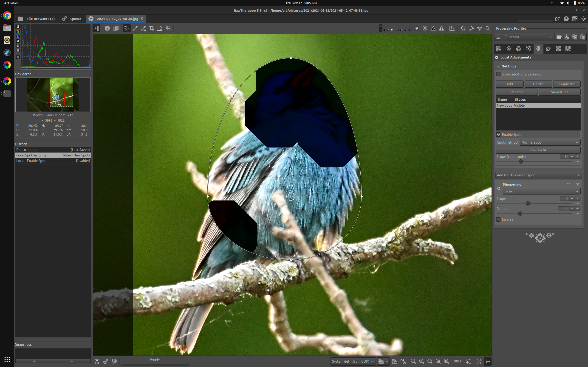Open the Metadata tab icon
The image size is (588, 367).
pyautogui.click(x=568, y=49)
